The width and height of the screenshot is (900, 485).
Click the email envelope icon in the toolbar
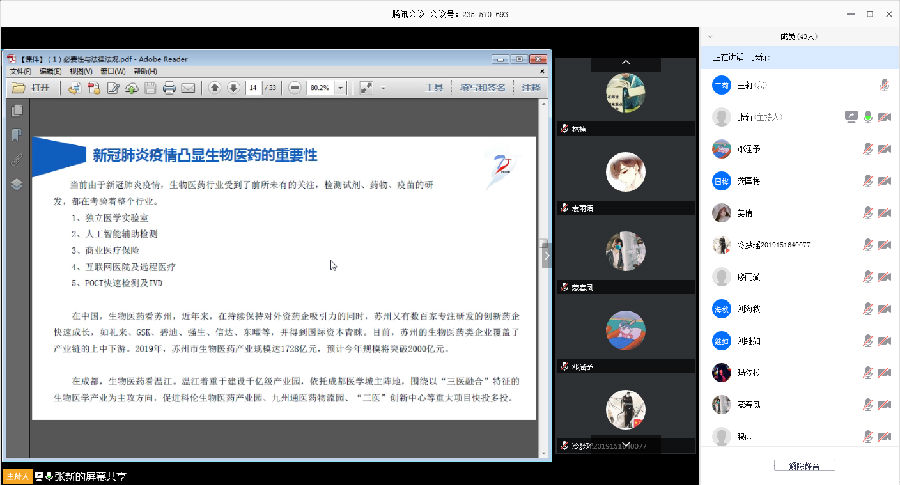(x=189, y=88)
